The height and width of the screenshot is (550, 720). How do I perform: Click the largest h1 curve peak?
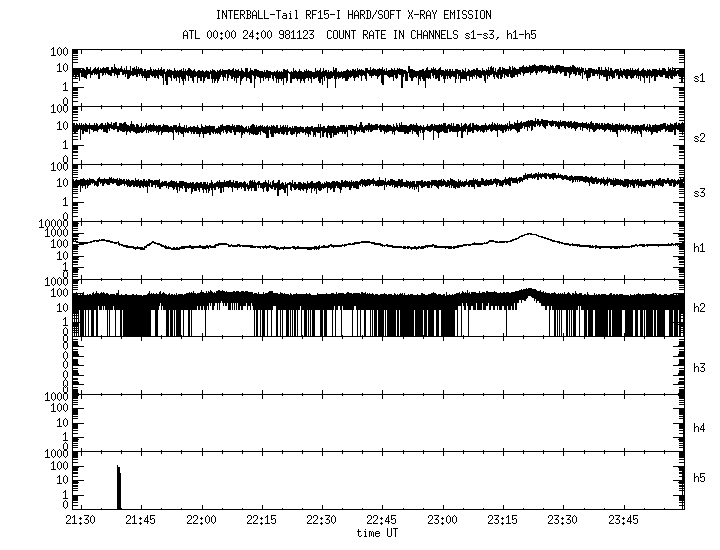click(x=529, y=235)
